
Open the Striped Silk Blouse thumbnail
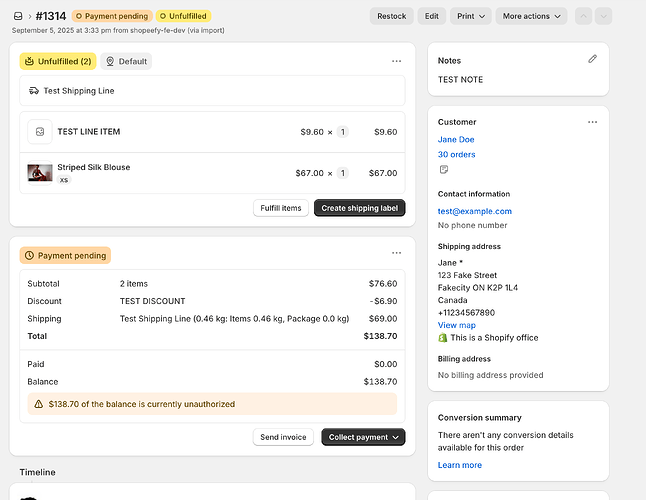pyautogui.click(x=40, y=173)
